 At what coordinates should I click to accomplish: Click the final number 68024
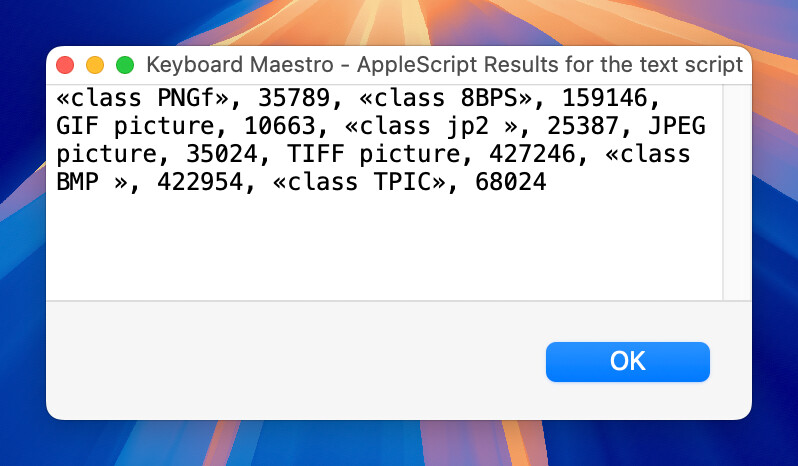pyautogui.click(x=510, y=182)
